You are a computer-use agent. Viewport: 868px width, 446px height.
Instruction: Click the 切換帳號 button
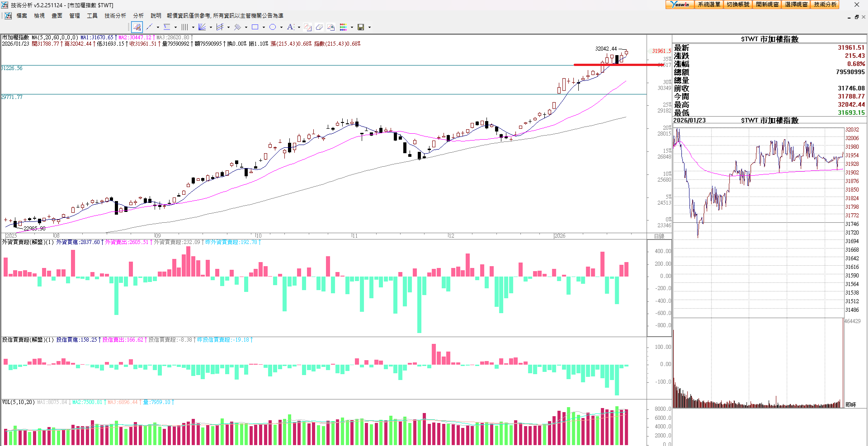[x=738, y=5]
